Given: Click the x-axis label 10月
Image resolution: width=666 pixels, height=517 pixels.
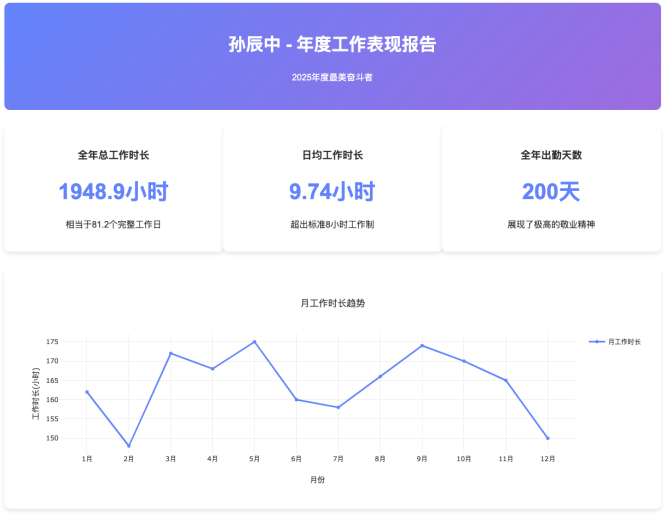Looking at the screenshot, I should [464, 459].
